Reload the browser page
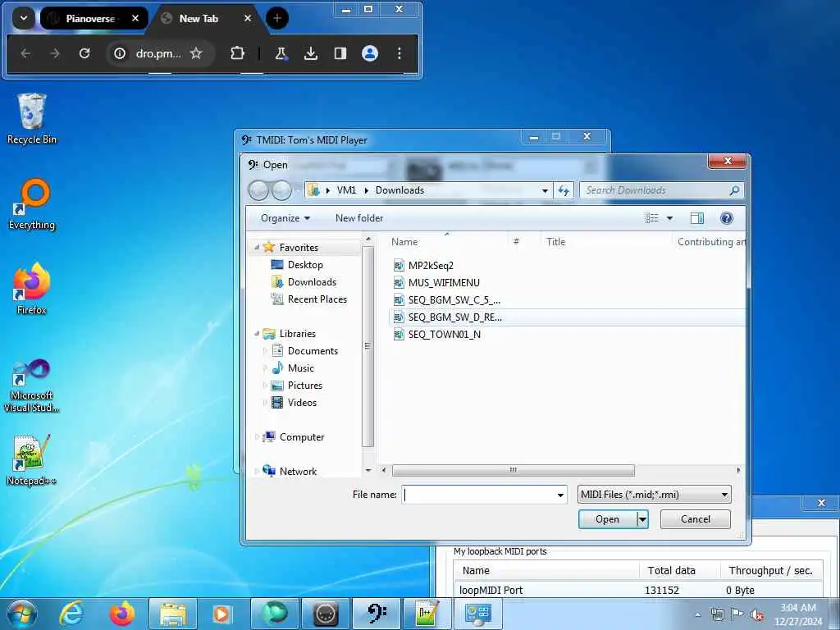840x630 pixels. (x=84, y=53)
